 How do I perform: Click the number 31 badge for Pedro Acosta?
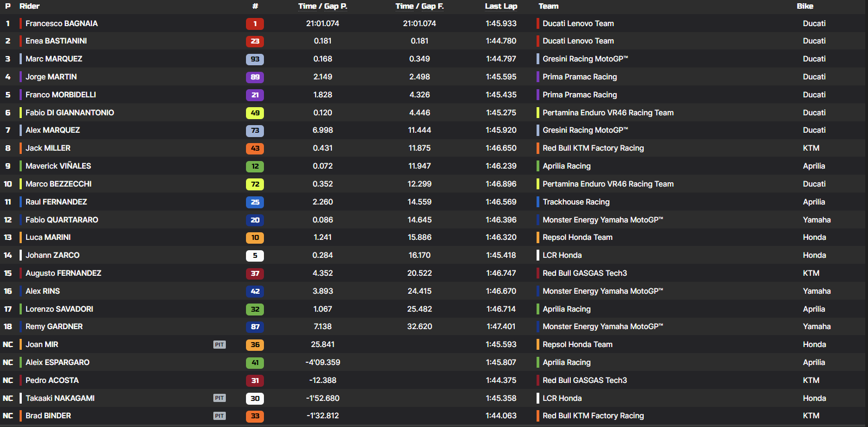tap(255, 381)
